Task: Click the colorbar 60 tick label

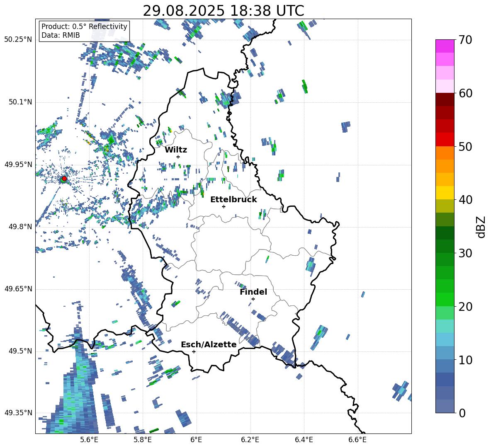Action: pos(465,93)
